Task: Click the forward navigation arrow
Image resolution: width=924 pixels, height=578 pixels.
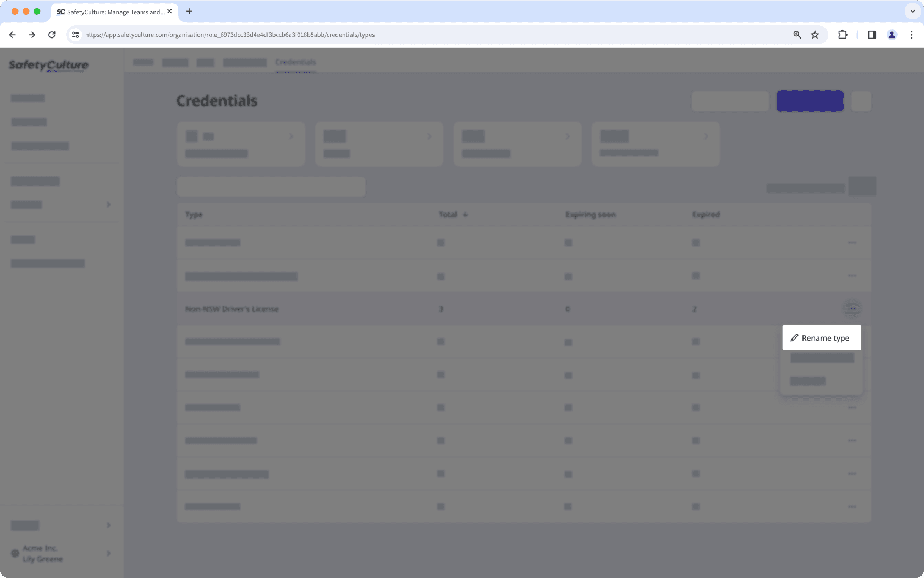Action: click(x=32, y=34)
